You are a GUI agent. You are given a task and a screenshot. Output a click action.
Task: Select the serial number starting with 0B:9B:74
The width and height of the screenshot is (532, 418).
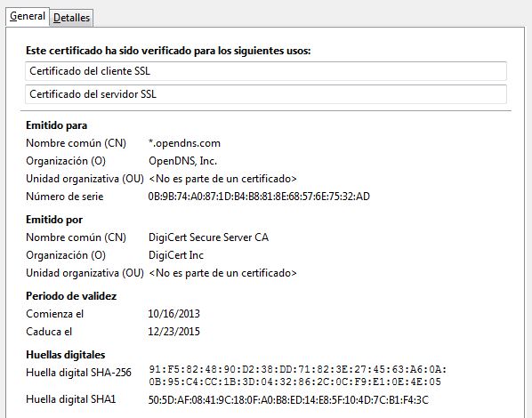(x=259, y=197)
